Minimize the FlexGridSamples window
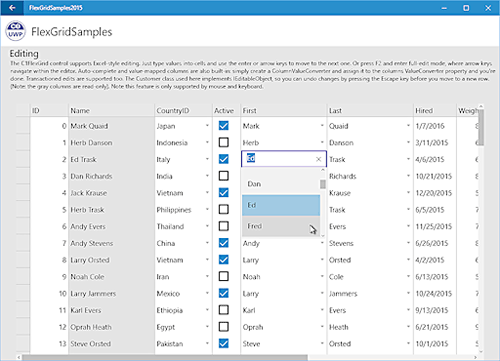 pos(444,8)
